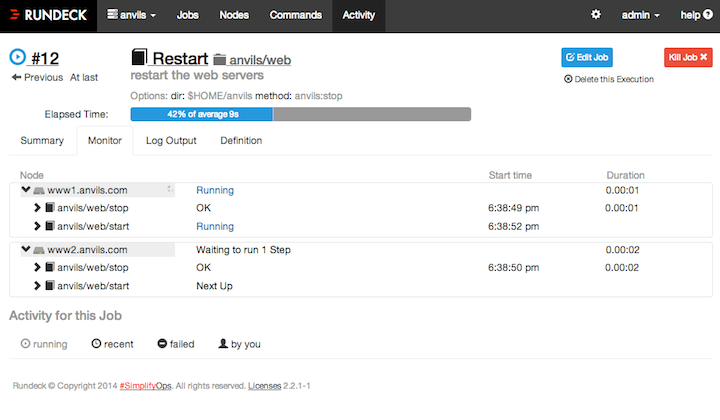This screenshot has height=420, width=720.
Task: Collapse the www2.anvils.com node
Action: (26, 249)
